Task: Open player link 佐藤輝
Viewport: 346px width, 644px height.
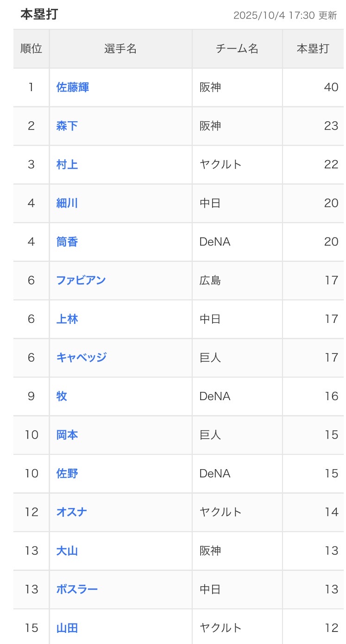Action: tap(72, 87)
